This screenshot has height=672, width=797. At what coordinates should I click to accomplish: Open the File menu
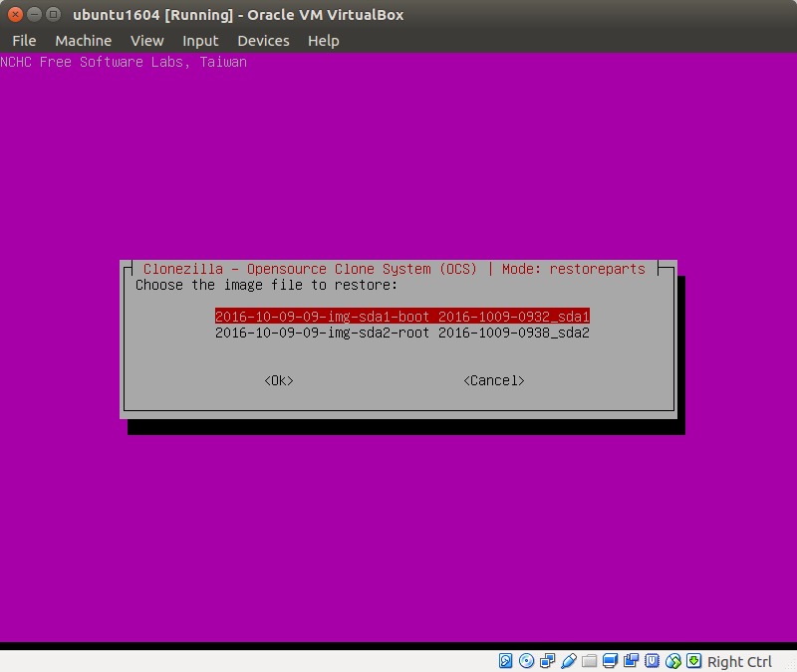[24, 41]
